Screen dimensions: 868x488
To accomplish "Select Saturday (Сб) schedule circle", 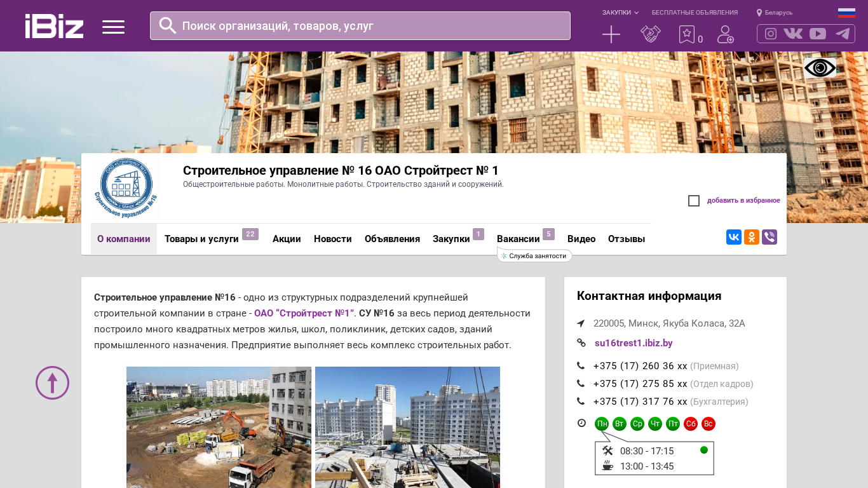I will pyautogui.click(x=691, y=424).
